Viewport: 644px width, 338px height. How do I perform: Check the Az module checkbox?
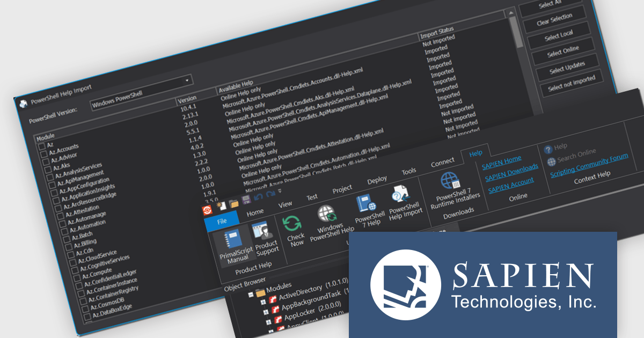click(41, 146)
